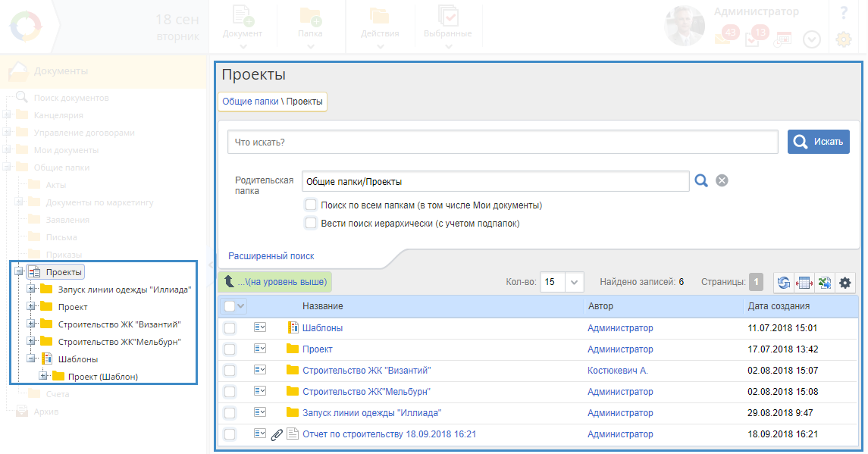Expand the Строительство ЖК "Византий" tree node

[31, 324]
